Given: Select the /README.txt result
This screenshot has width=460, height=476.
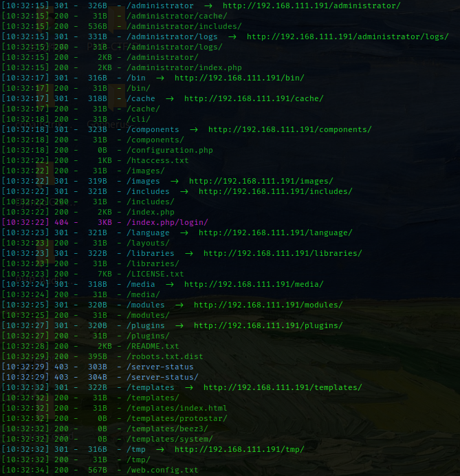Looking at the screenshot, I should (153, 347).
